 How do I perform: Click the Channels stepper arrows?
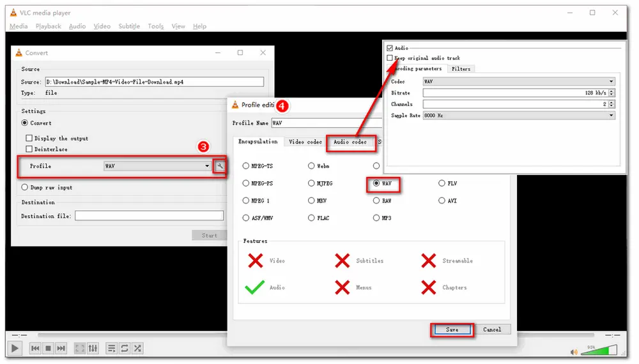(x=612, y=104)
